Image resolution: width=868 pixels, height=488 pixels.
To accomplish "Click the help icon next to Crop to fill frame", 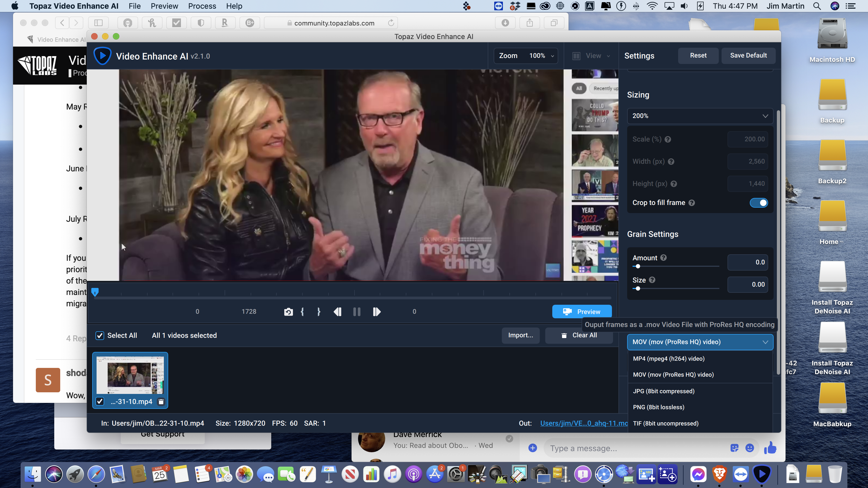I will click(691, 203).
